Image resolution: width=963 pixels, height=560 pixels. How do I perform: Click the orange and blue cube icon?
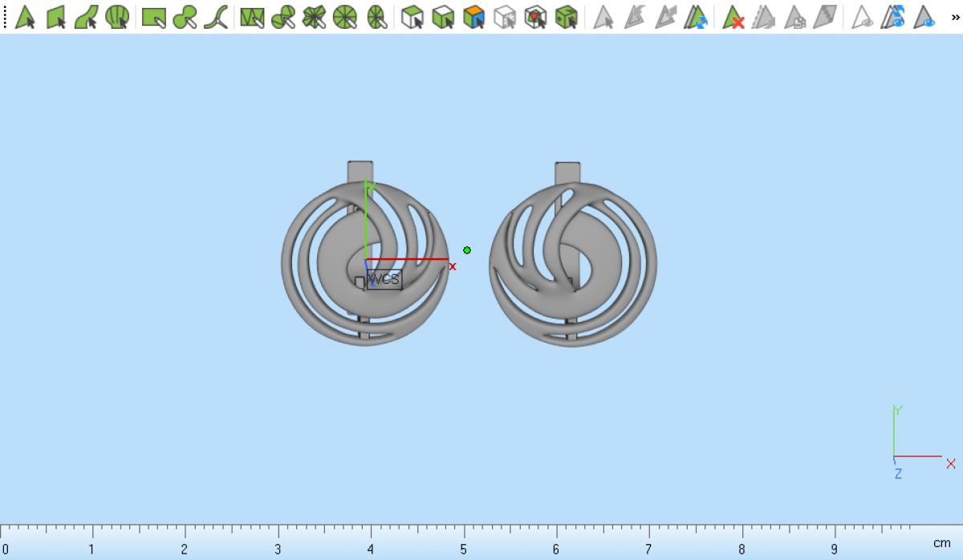(x=473, y=17)
